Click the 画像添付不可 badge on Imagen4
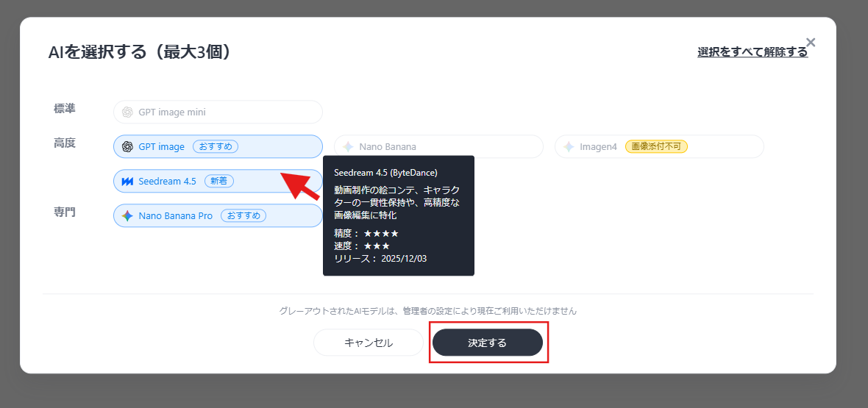The height and width of the screenshot is (408, 868). (657, 147)
